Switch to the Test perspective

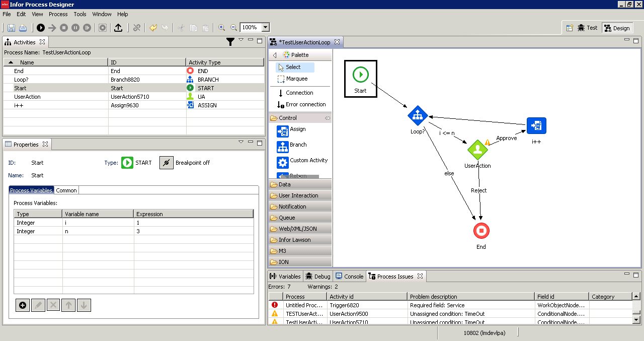point(587,28)
